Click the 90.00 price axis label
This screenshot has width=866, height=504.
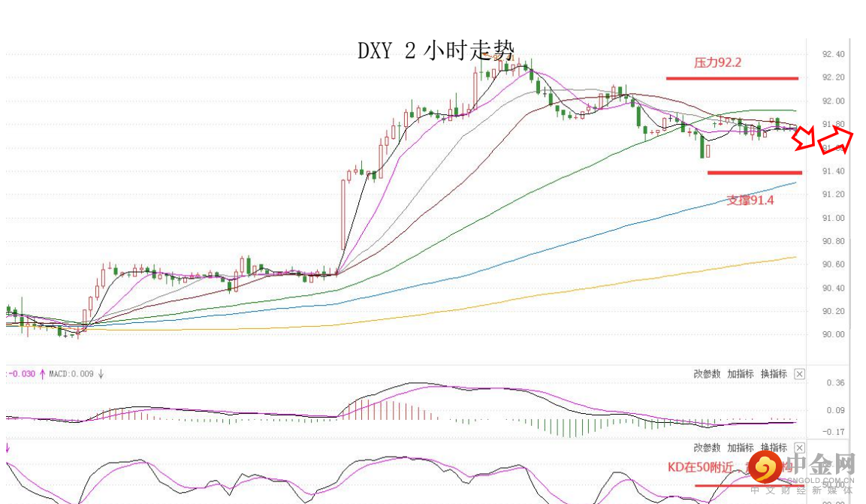click(833, 334)
